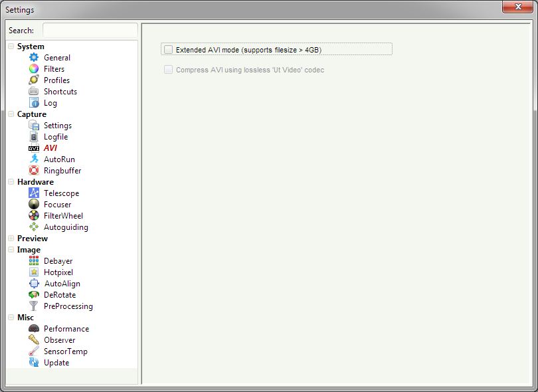Click the Capture Settings icon
538x392 pixels.
[34, 126]
